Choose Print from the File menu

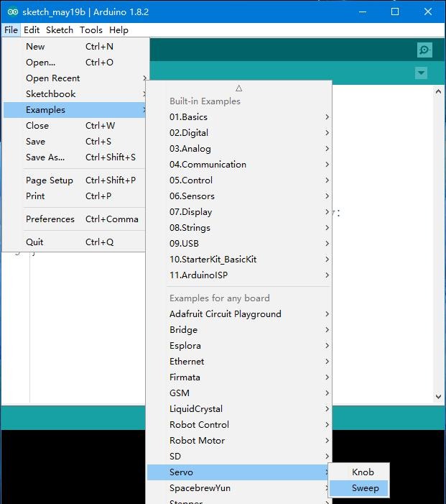[x=75, y=196]
